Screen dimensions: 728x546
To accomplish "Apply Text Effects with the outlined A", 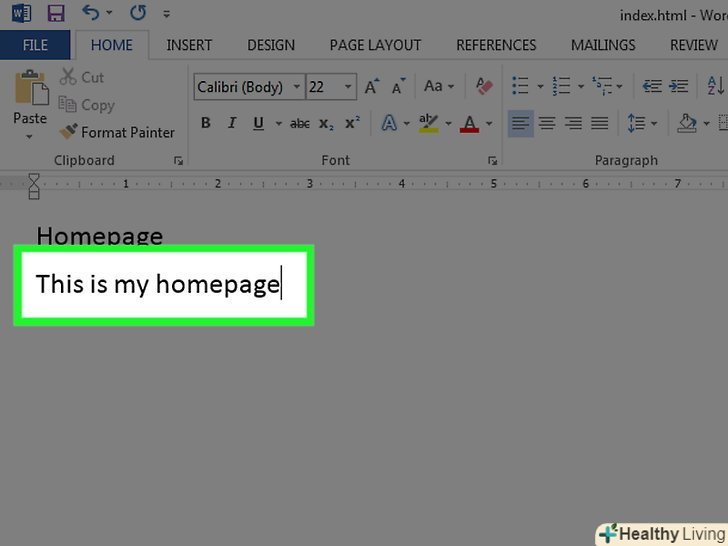I will pos(389,123).
